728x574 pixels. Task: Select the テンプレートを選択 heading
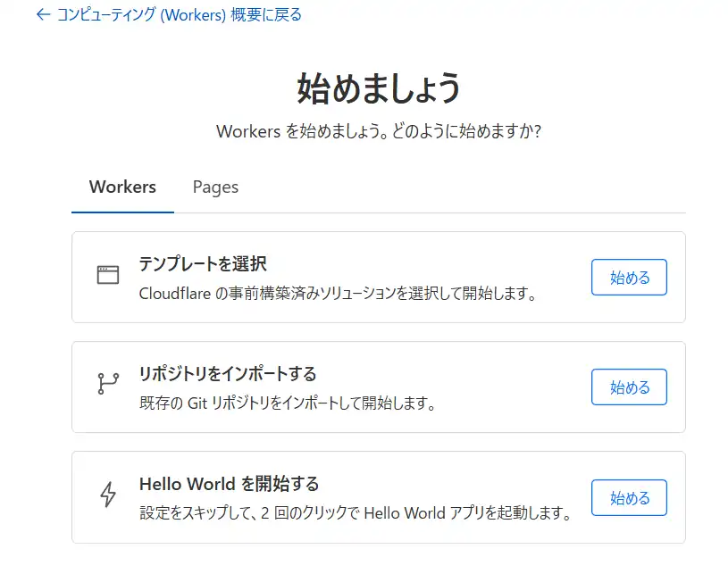[x=203, y=263]
